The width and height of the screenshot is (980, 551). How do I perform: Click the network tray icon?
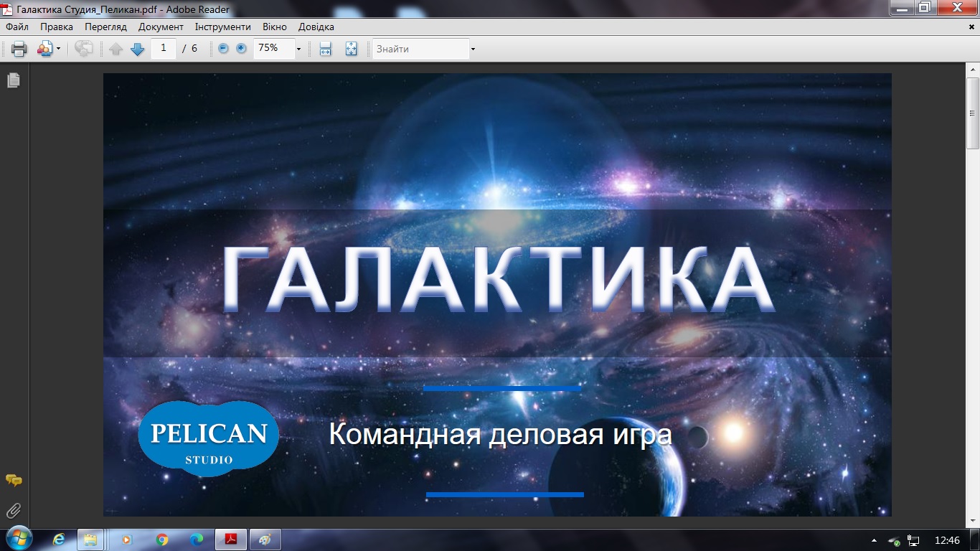point(914,540)
